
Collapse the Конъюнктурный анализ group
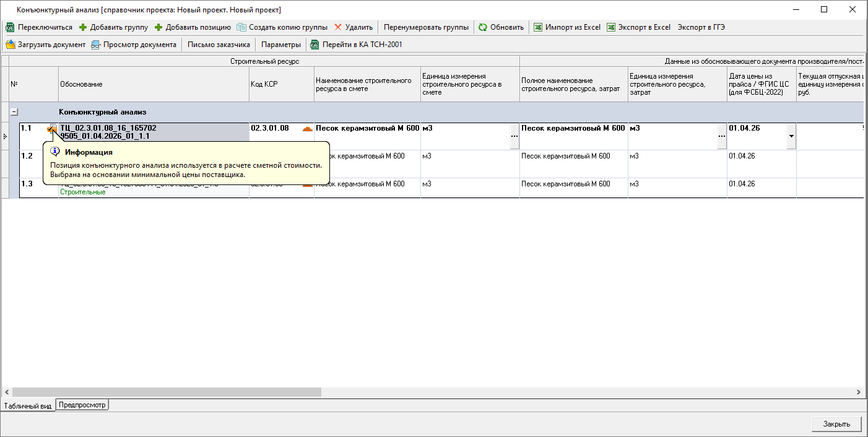point(14,112)
